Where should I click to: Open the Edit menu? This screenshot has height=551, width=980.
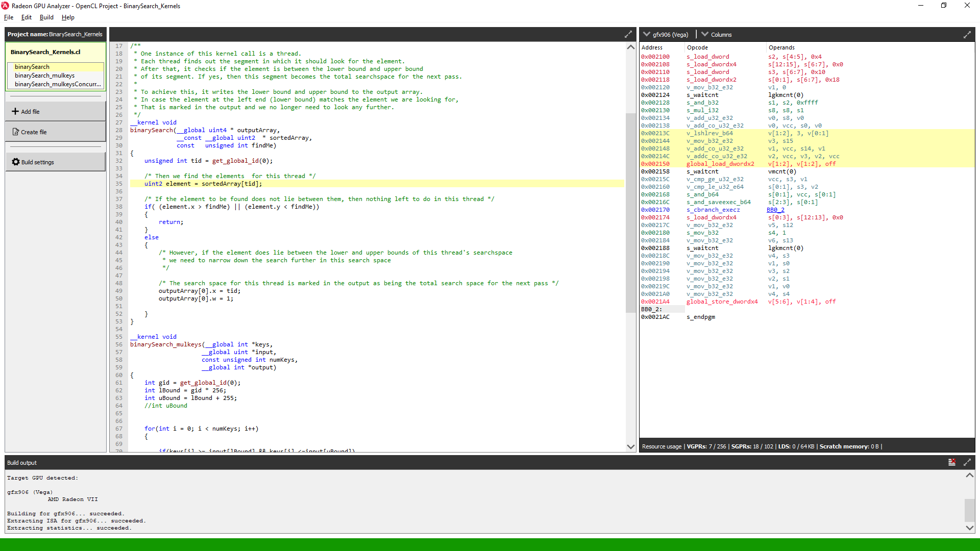[x=26, y=17]
